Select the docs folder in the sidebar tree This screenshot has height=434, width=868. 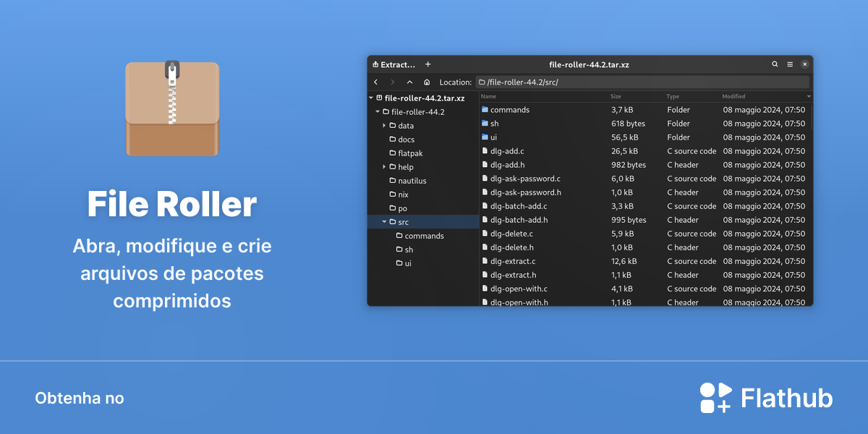pyautogui.click(x=402, y=140)
